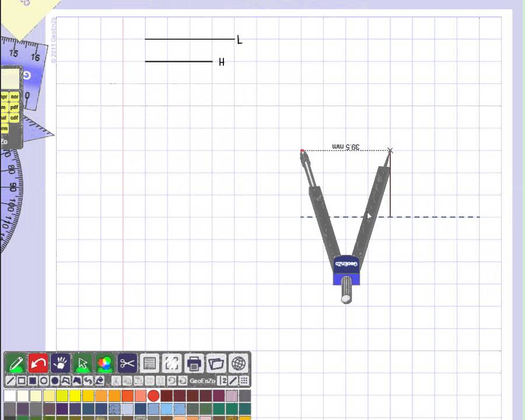Screen dimensions: 525x420
Task: Click the fullscreen hatch icon
Action: pos(171,363)
